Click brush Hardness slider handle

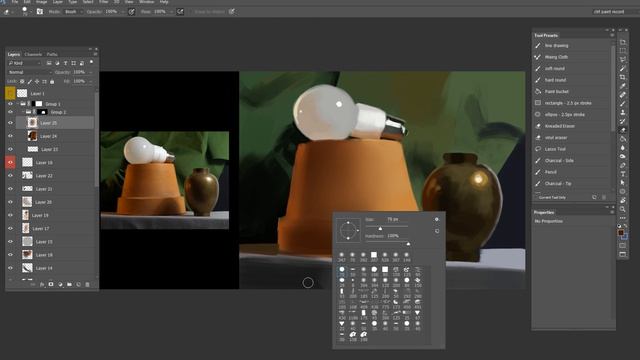pos(408,244)
